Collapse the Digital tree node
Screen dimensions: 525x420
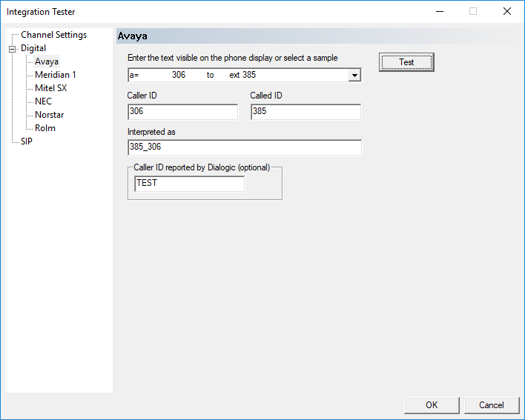[12, 49]
